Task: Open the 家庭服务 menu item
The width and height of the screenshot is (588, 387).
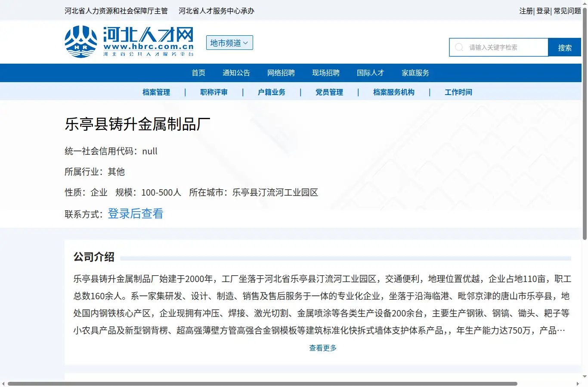Action: pos(415,73)
